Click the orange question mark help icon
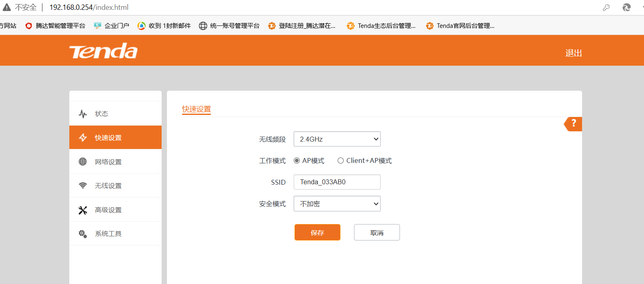The width and height of the screenshot is (644, 284). pyautogui.click(x=573, y=124)
